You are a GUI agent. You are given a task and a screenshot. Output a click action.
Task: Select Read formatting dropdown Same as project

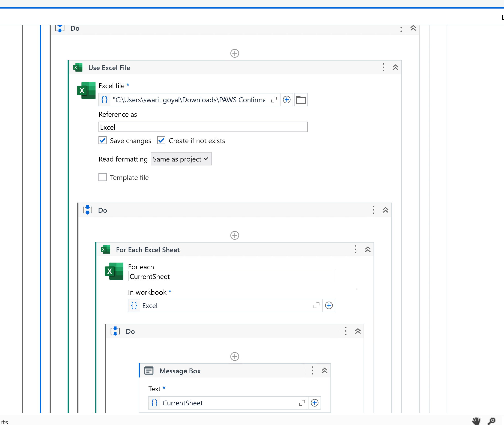point(180,159)
